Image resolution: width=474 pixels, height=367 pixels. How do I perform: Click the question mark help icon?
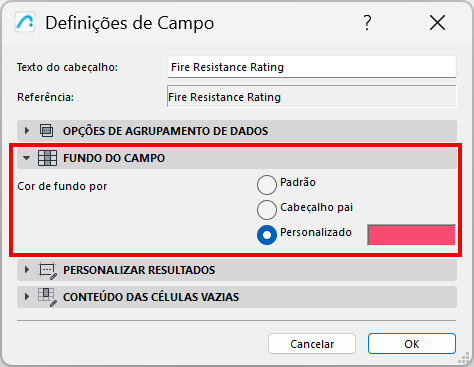pyautogui.click(x=367, y=23)
